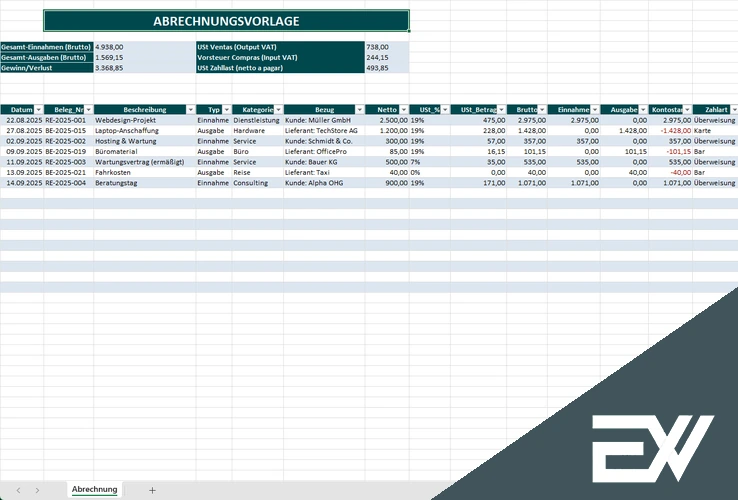The height and width of the screenshot is (500, 738).
Task: Open the Datum column filter dropdown
Action: [x=39, y=110]
